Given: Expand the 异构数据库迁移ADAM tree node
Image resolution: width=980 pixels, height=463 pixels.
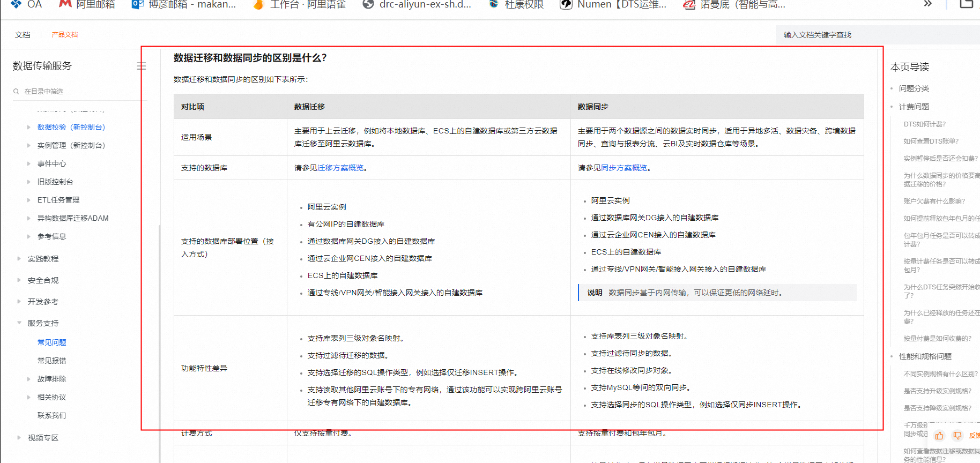Looking at the screenshot, I should coord(28,218).
